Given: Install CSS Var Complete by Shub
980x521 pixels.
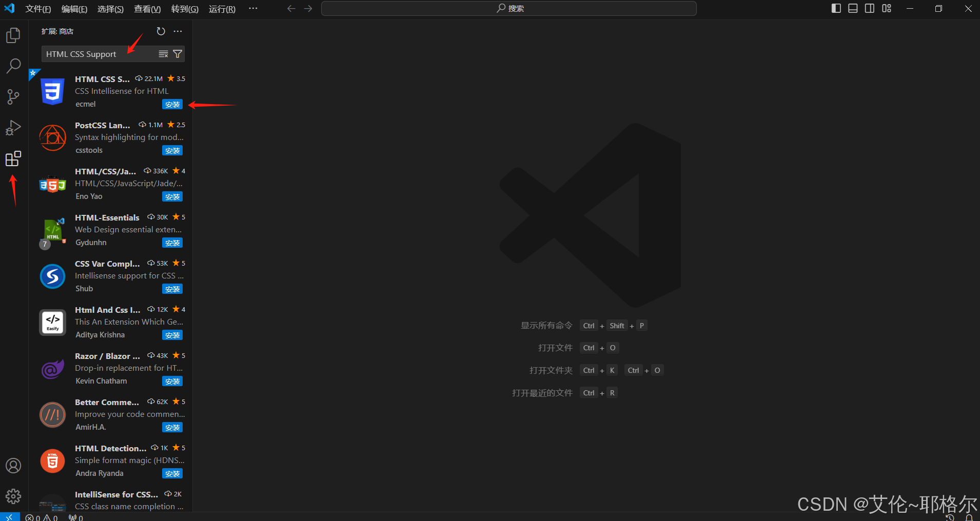Looking at the screenshot, I should (172, 289).
